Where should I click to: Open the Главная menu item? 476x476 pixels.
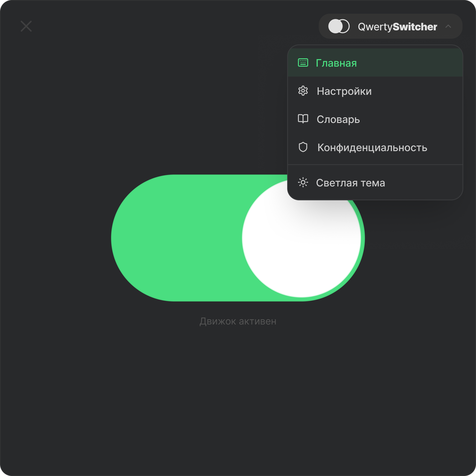336,63
